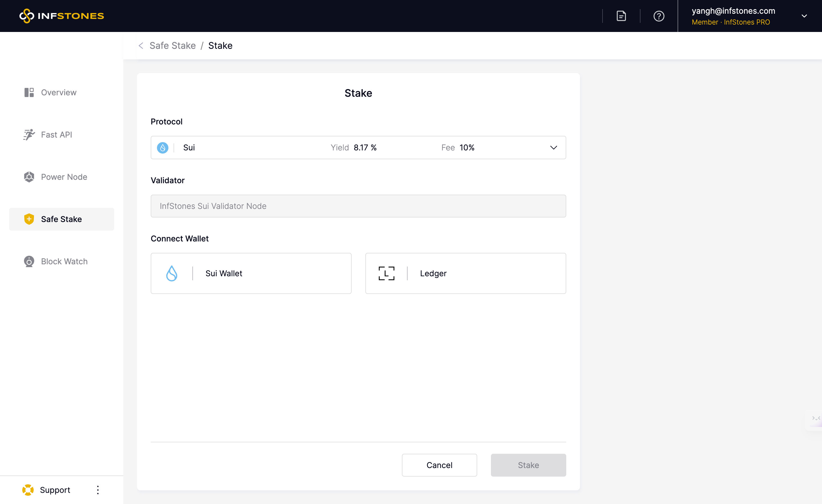Click the Sui water drop wallet icon
This screenshot has width=822, height=504.
tap(172, 273)
